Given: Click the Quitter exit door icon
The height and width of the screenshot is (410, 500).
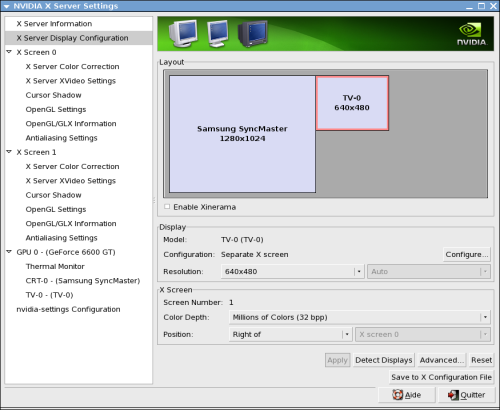Looking at the screenshot, I should pyautogui.click(x=453, y=395).
